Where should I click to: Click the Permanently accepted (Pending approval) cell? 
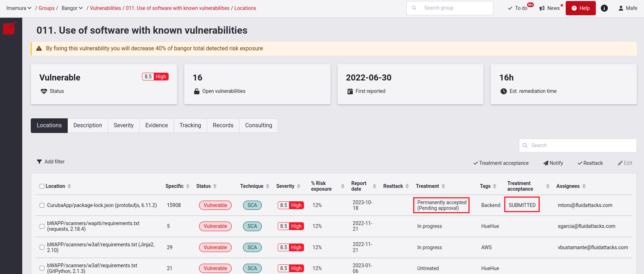441,205
